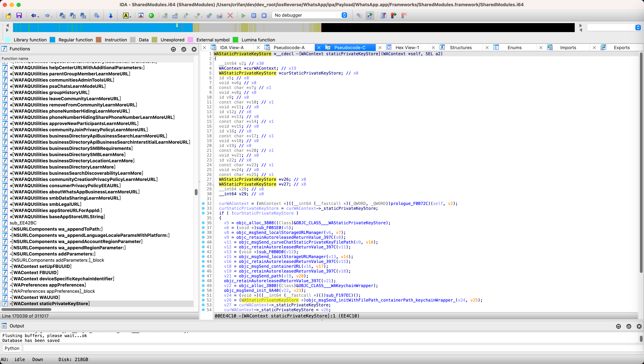Screen dimensions: 644x364
Task: Open the combo box right of the navigation band
Action: (614, 27)
